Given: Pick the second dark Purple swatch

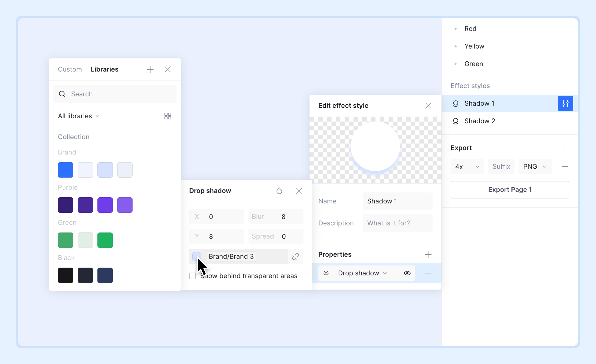Looking at the screenshot, I should [85, 205].
